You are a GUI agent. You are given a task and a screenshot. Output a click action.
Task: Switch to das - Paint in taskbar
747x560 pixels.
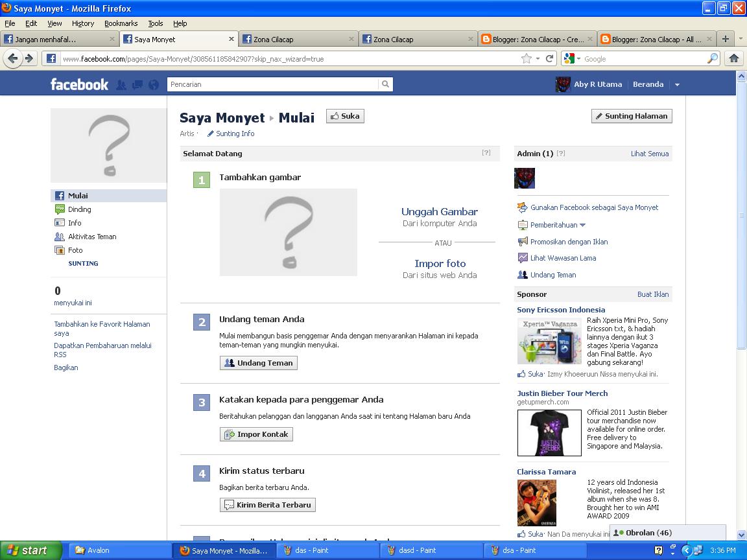(x=327, y=550)
